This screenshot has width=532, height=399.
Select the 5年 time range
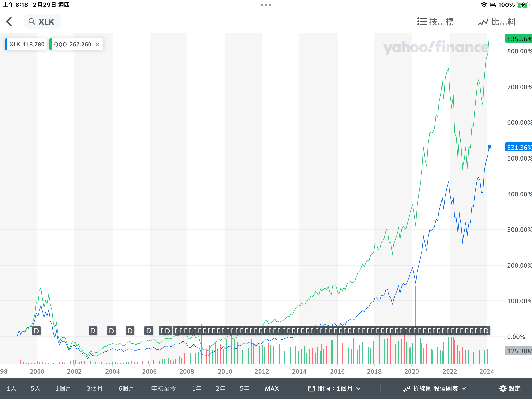245,388
